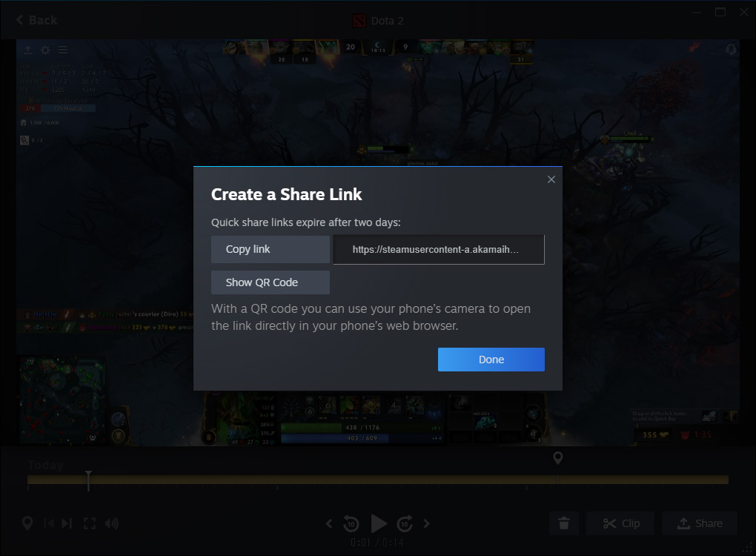Screen dimensions: 756x556
Task: Close the Create a Share Link dialog
Action: pyautogui.click(x=551, y=179)
